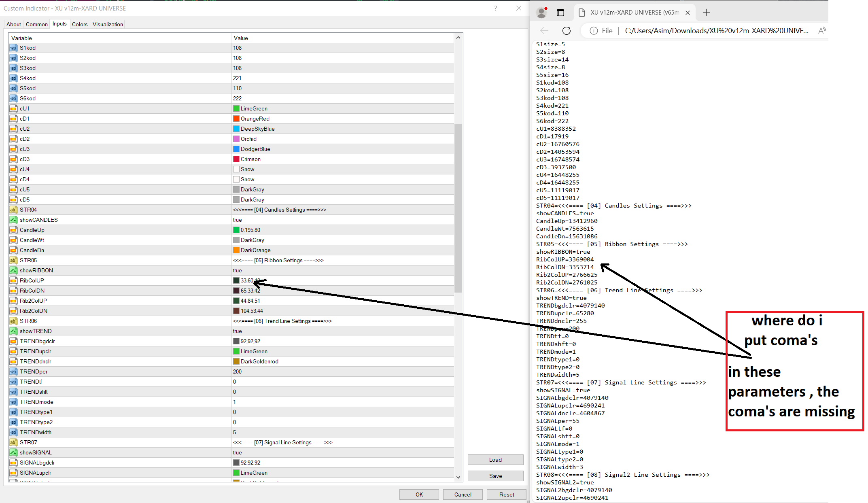The height and width of the screenshot is (503, 868).
Task: Click the browser refresh icon
Action: [x=567, y=31]
